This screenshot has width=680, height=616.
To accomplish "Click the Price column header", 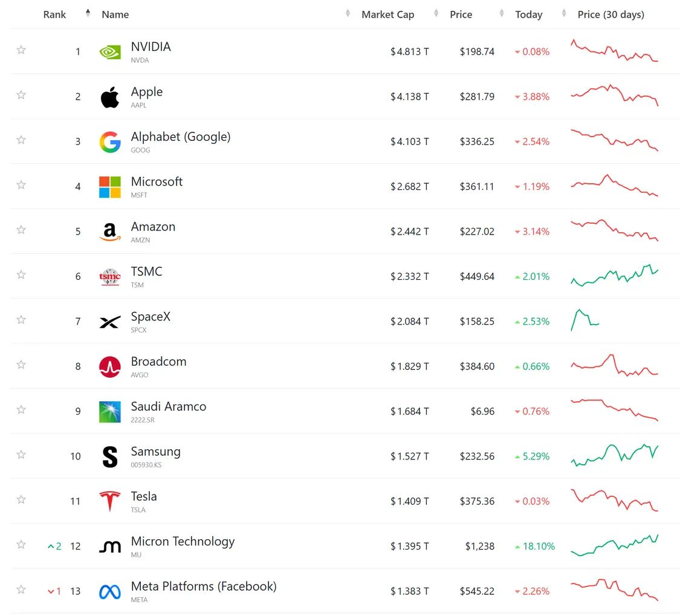I will 461,15.
